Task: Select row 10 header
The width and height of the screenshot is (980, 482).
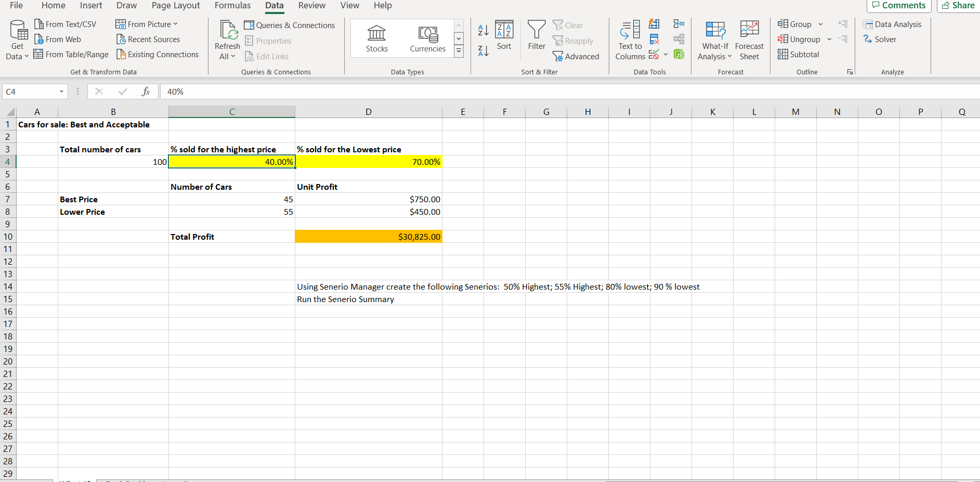Action: tap(8, 237)
